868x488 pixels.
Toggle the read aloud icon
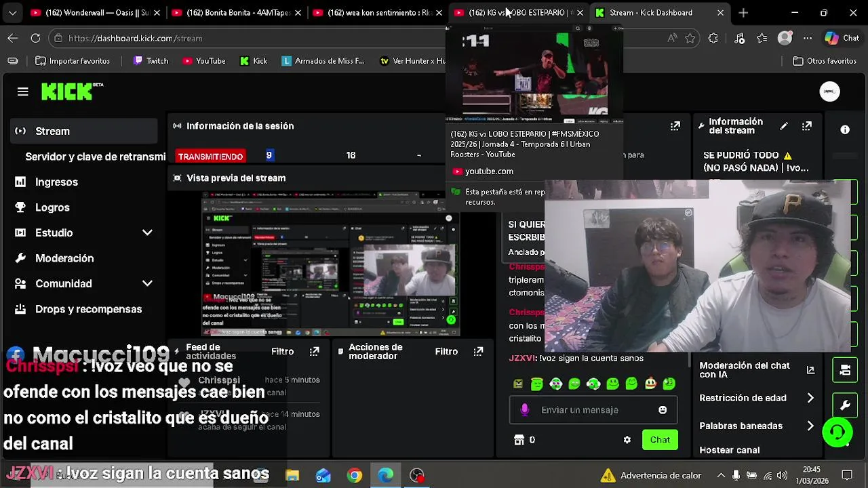(672, 39)
